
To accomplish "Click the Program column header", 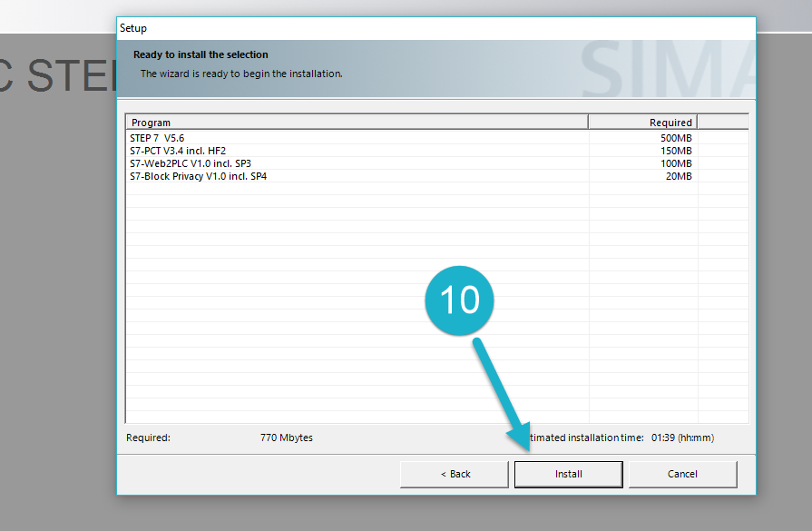I will coord(357,123).
